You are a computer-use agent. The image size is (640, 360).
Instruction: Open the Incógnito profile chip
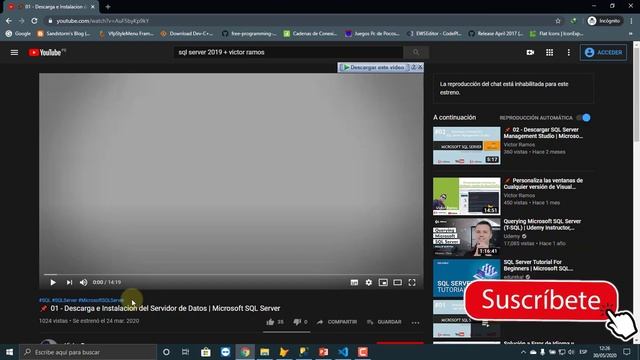pos(604,21)
